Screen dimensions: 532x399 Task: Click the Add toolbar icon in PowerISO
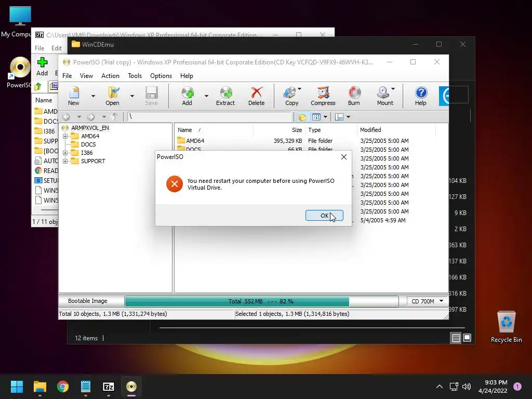tap(187, 96)
